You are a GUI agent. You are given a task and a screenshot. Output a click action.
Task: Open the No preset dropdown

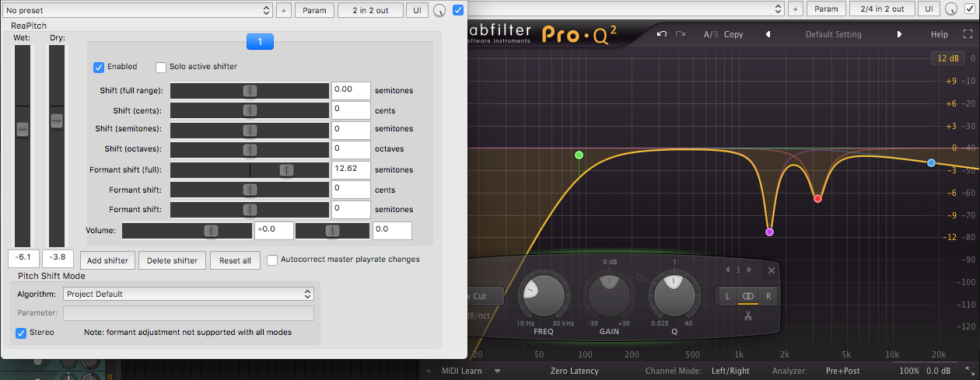point(138,9)
